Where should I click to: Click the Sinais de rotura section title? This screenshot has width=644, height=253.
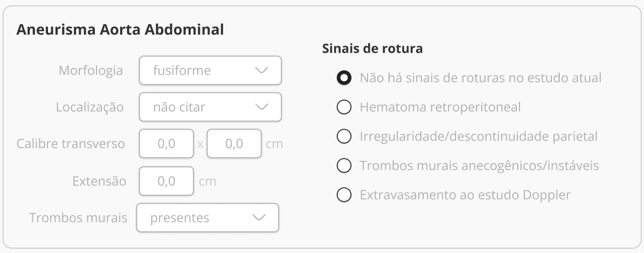pos(372,48)
